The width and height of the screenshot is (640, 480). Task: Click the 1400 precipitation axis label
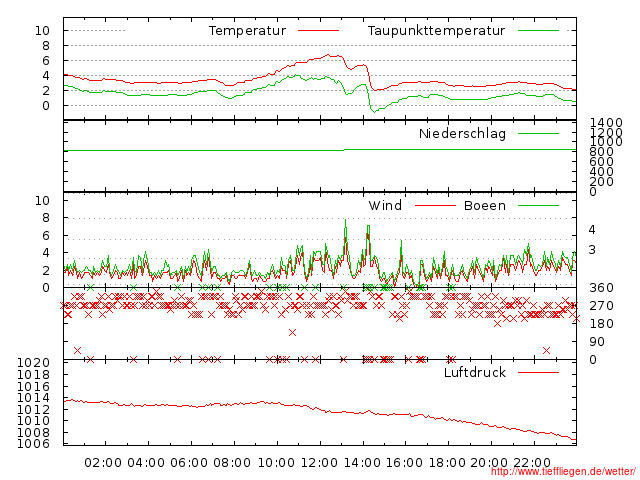(606, 123)
